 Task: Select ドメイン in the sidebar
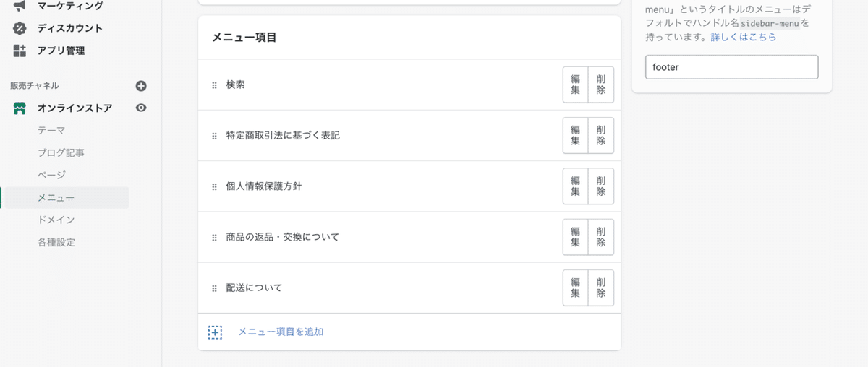tap(56, 220)
